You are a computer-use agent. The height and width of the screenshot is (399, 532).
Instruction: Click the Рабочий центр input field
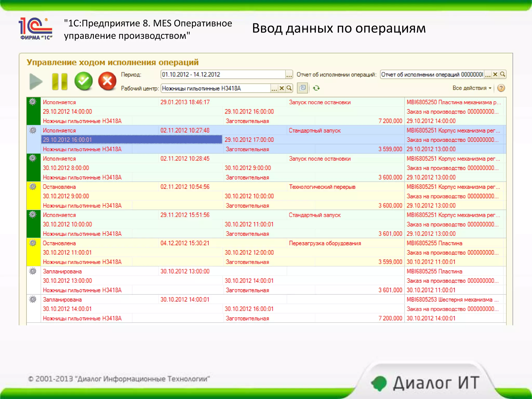click(x=216, y=88)
